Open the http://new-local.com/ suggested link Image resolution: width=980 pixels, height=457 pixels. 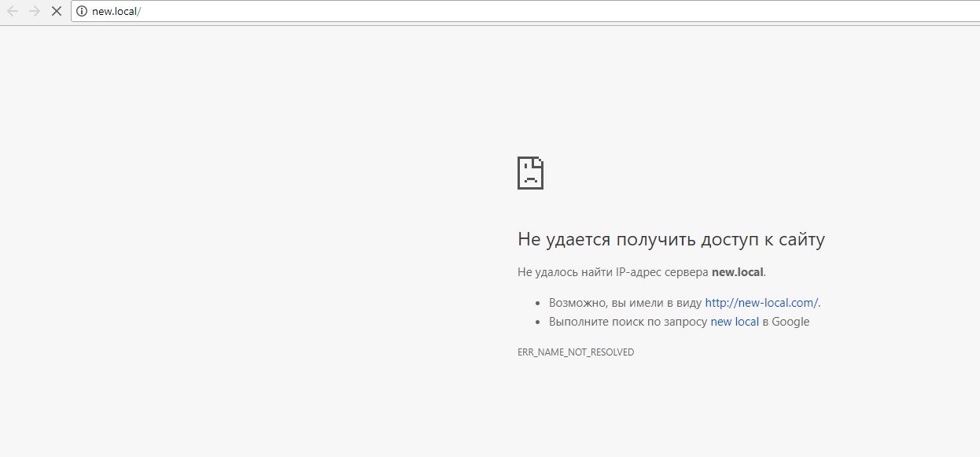[761, 303]
